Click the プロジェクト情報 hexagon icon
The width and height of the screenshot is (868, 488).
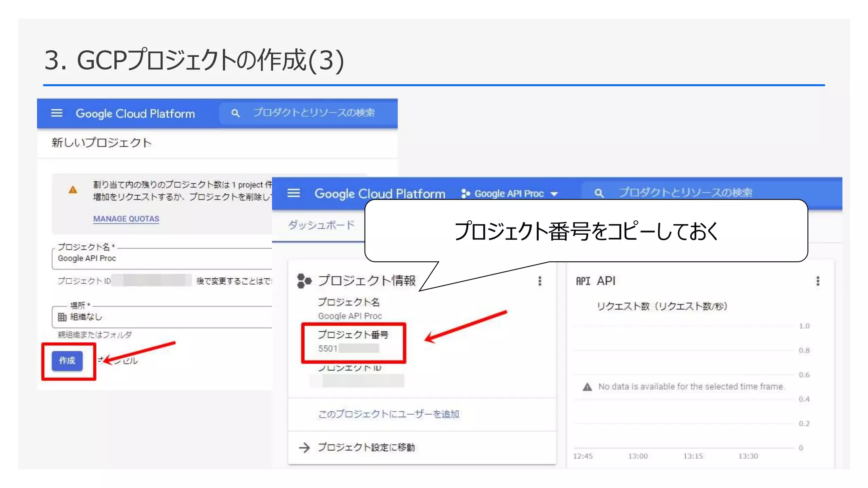pos(304,280)
